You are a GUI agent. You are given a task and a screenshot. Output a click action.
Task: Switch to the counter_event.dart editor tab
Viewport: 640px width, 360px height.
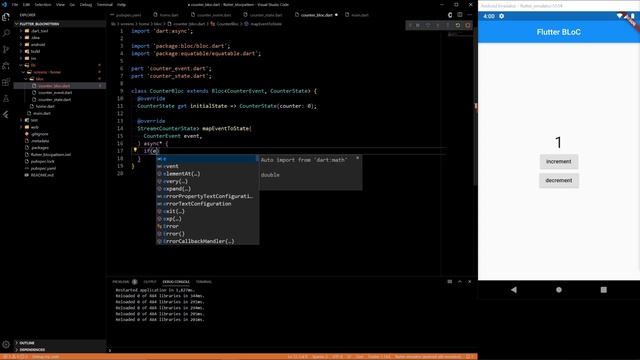point(214,15)
